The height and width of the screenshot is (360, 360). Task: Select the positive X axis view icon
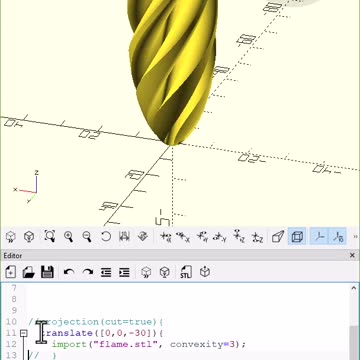pos(166,237)
